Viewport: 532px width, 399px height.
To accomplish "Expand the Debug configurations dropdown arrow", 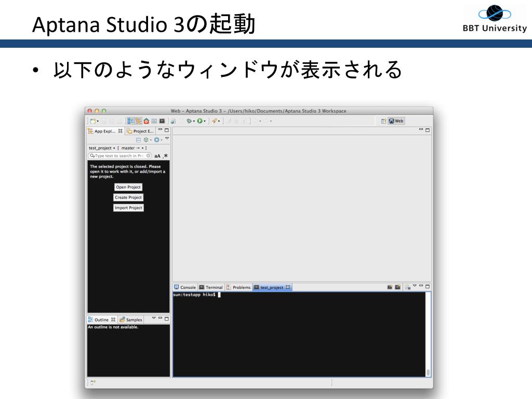I will [x=194, y=122].
